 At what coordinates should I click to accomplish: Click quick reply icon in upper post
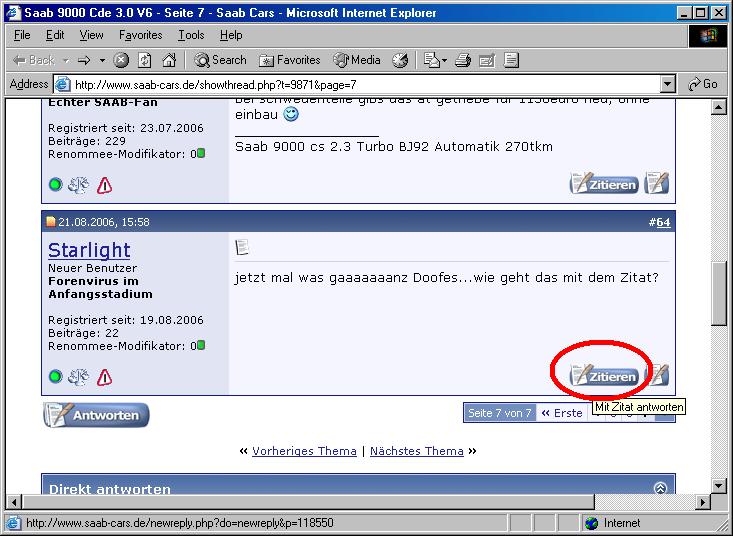[657, 183]
